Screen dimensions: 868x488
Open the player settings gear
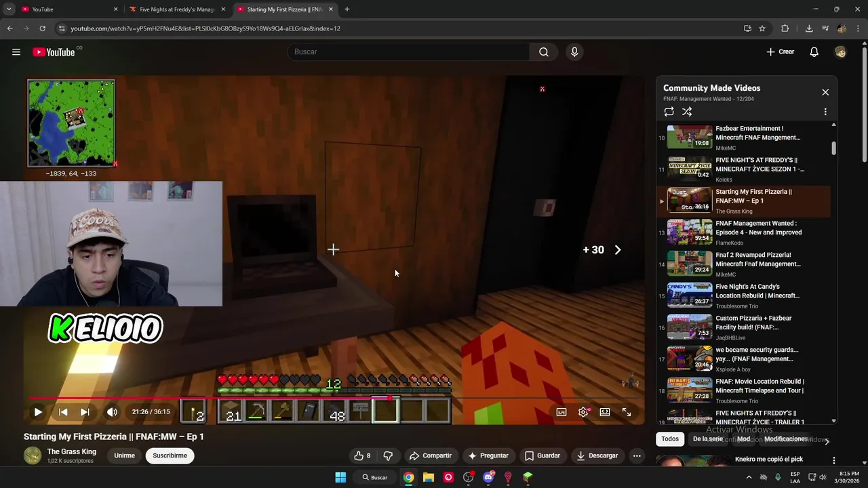(x=583, y=411)
